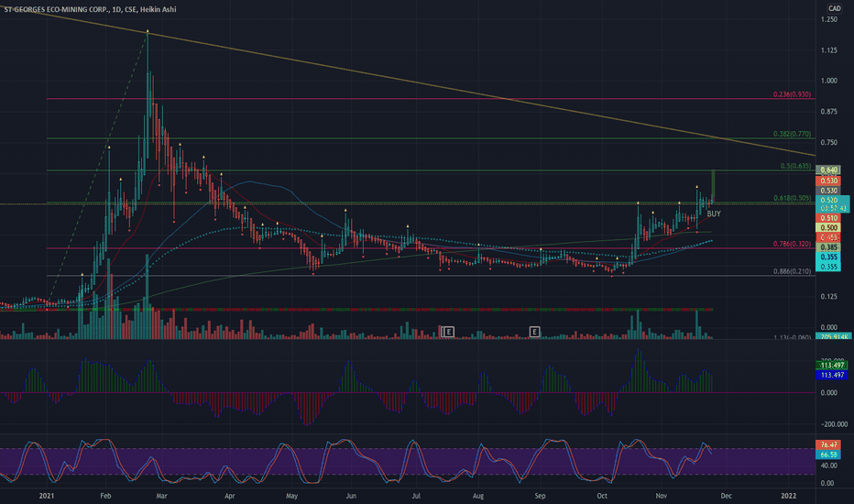Click the Aug label on time axis

(478, 496)
